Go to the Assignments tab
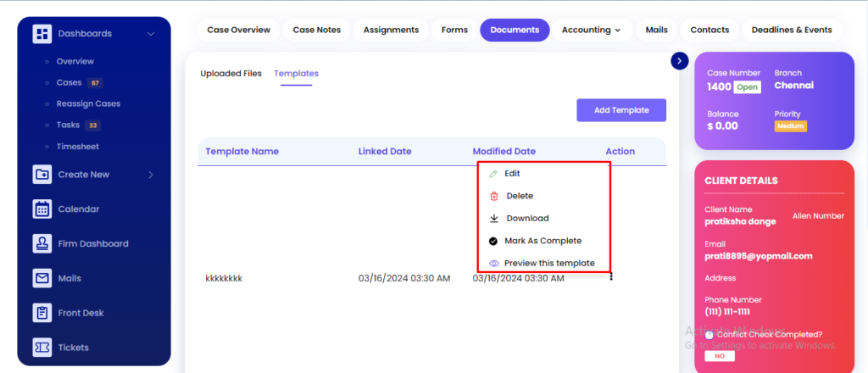The width and height of the screenshot is (868, 373). (391, 30)
